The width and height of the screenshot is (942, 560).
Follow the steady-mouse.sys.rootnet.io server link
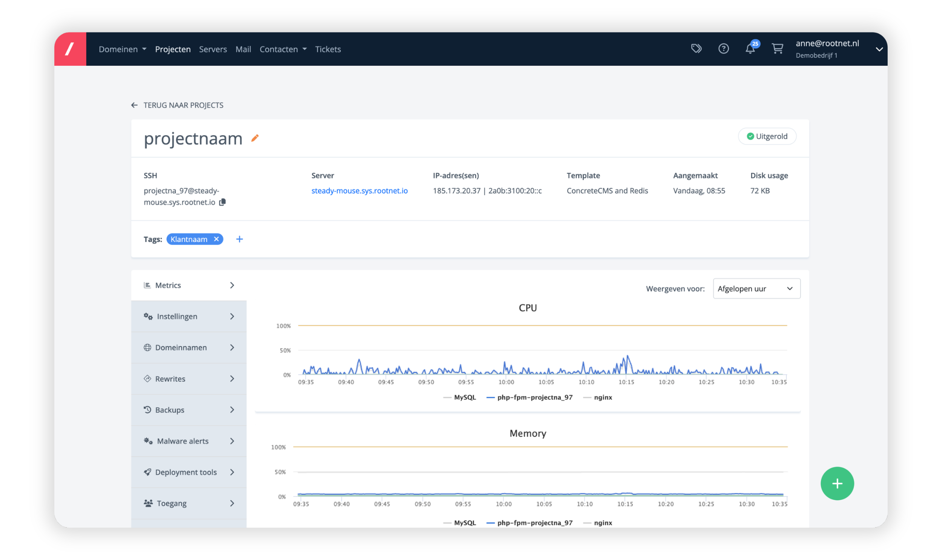pyautogui.click(x=359, y=191)
